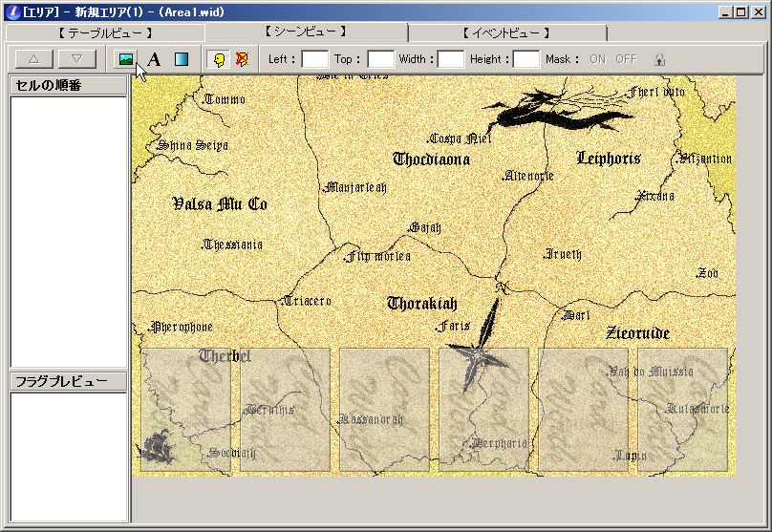Turn Mask OFF
Viewport: 772px width, 532px height.
pyautogui.click(x=626, y=59)
